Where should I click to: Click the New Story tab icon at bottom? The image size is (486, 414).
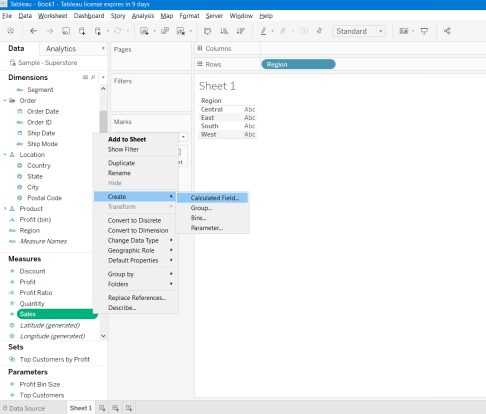click(129, 408)
